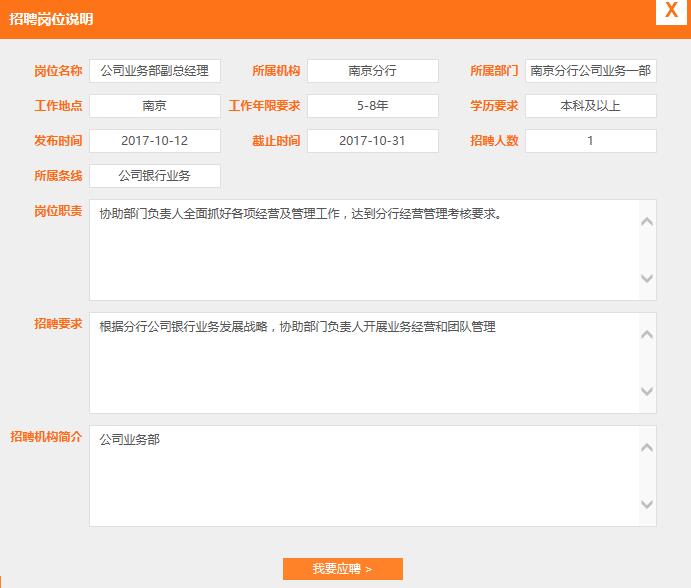Click the 发布时间 field 2017-10-12
Viewport: 691px width, 588px height.
(x=155, y=141)
